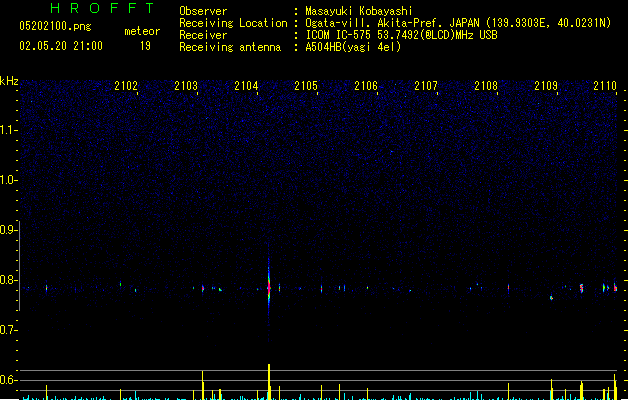
Task: Click the 2108 time marker
Action: [x=486, y=86]
